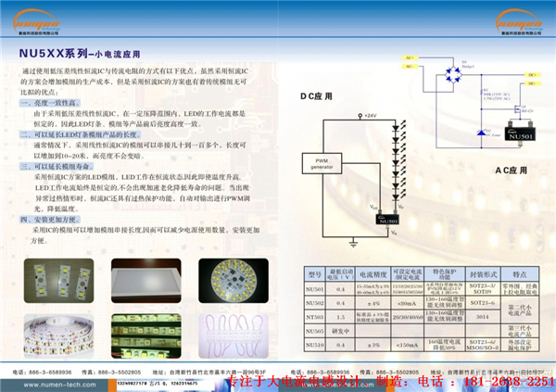Click the AC应用 label
This screenshot has height=392, width=556.
[x=511, y=171]
